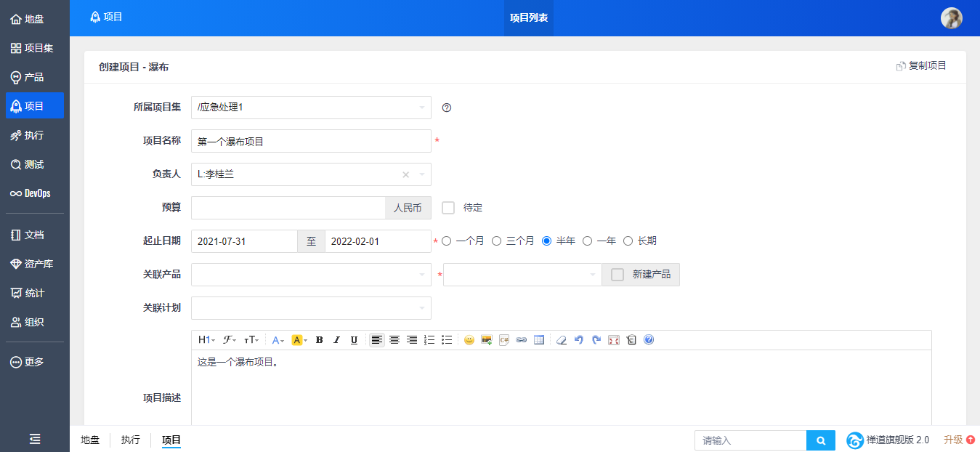This screenshot has width=980, height=452.
Task: Open editor help icon
Action: pos(649,339)
